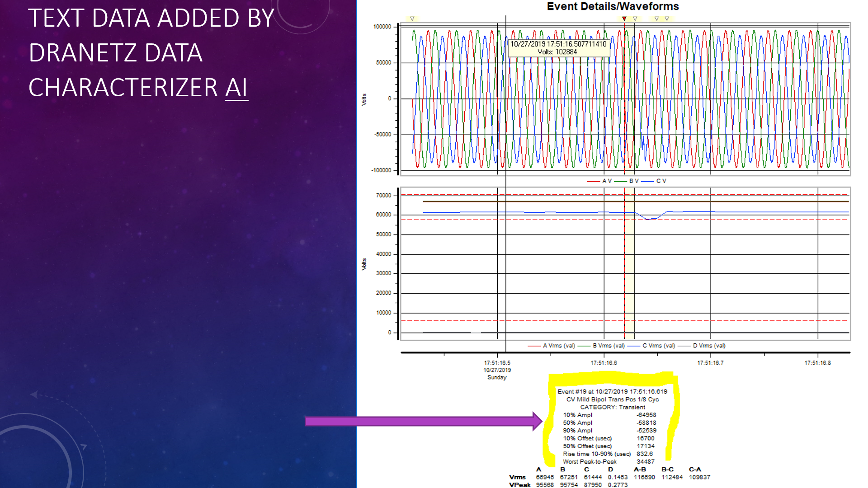868x488 pixels.
Task: Click the white marker right of red marker
Action: coord(635,19)
